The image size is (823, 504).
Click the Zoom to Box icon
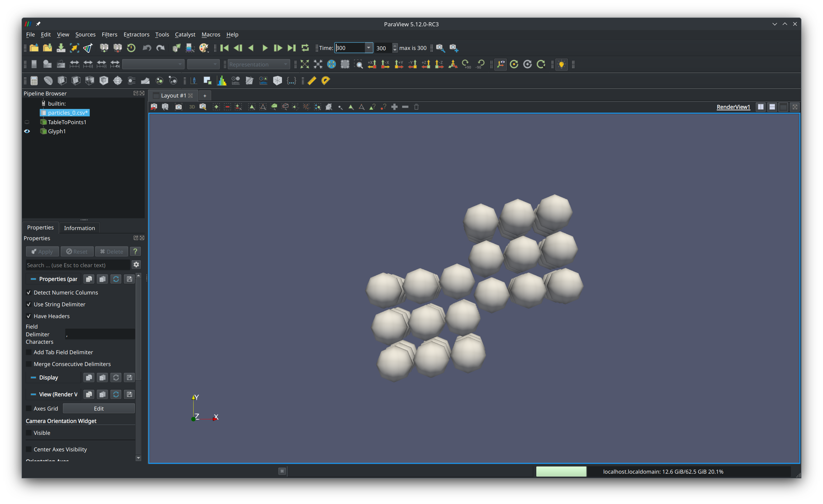click(x=359, y=64)
